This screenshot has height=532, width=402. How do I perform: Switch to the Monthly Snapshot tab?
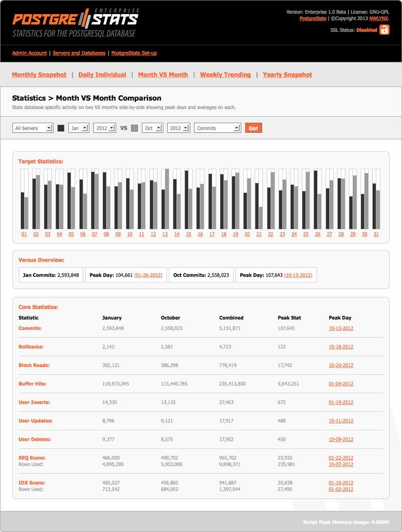(39, 74)
